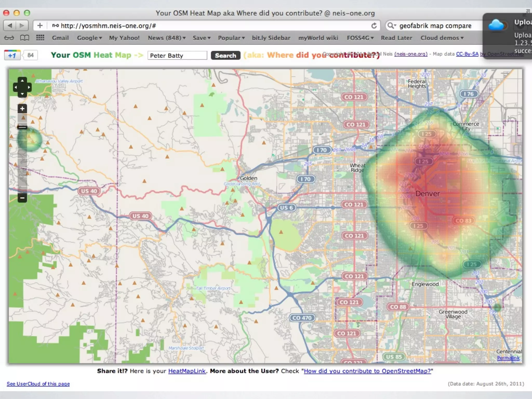Zoom in the map with plus button

(22, 109)
